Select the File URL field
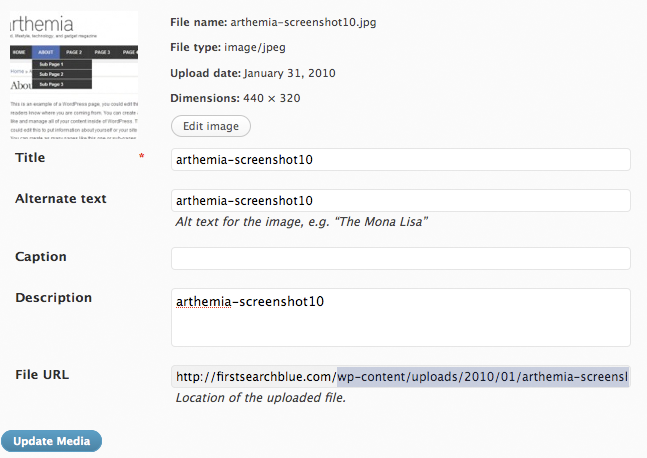Screen dimensions: 647x458 click(x=400, y=377)
